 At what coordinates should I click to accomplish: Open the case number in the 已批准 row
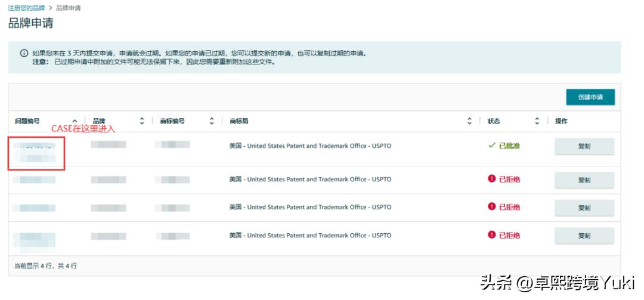[x=34, y=151]
